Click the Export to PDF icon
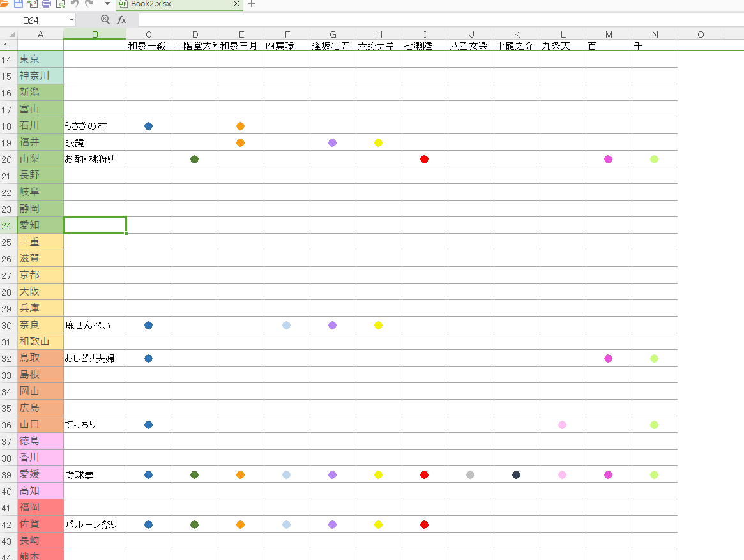 [33, 4]
